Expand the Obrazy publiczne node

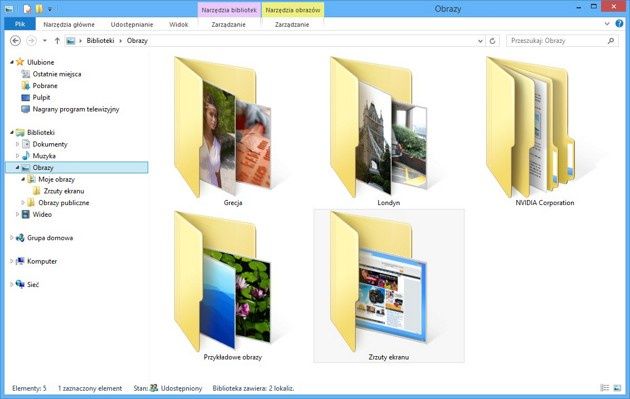23,203
